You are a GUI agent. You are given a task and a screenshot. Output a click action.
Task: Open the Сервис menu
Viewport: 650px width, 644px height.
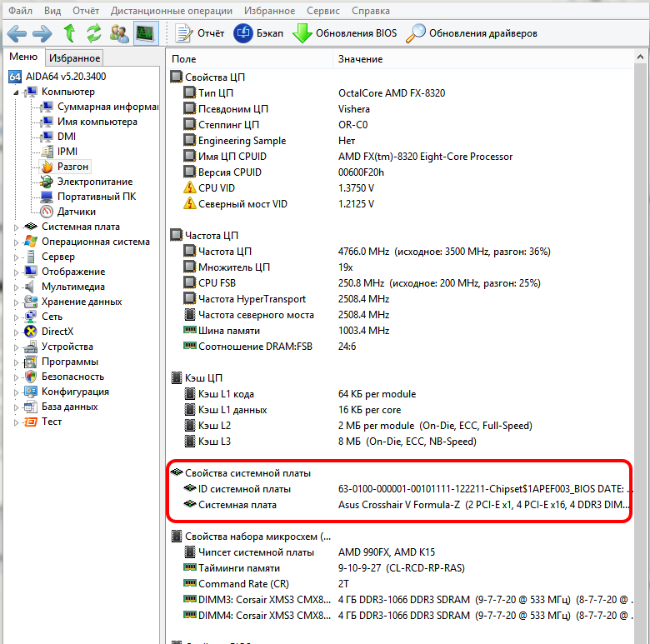tap(323, 11)
